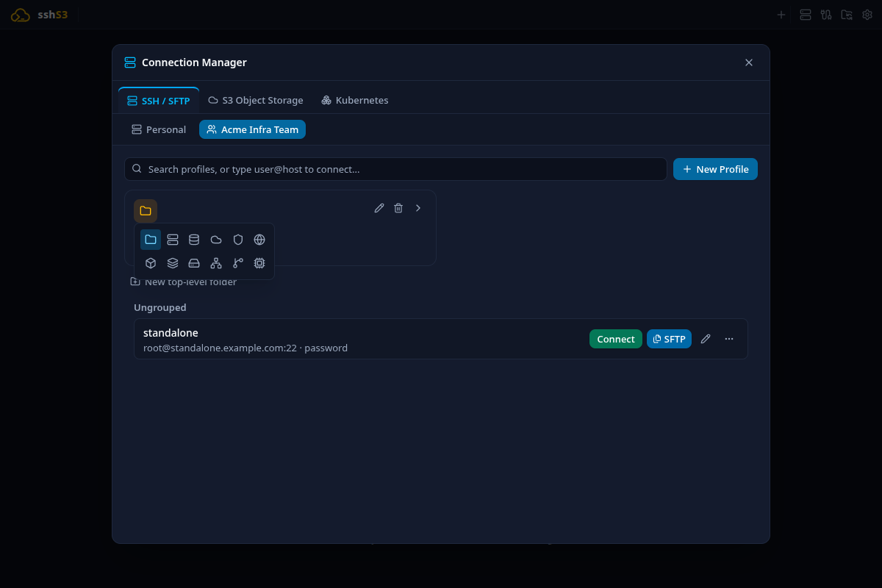Delete the folder with the trash icon
Image resolution: width=882 pixels, height=588 pixels.
[398, 208]
